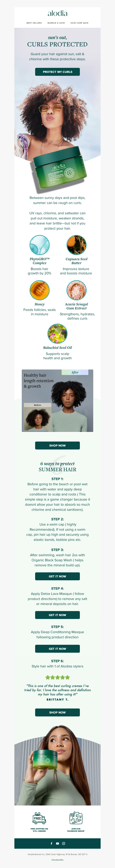The width and height of the screenshot is (115, 868).
Task: Click the Facebook icon in the footer
Action: coord(51,843)
